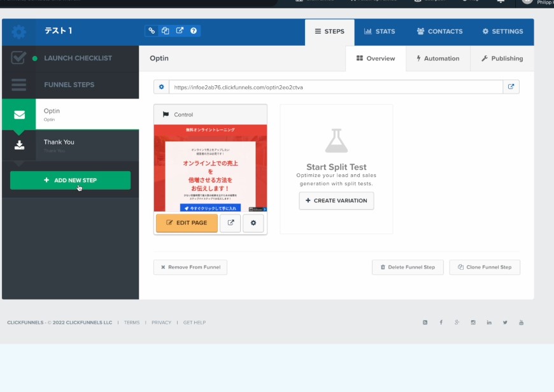Click the Launch Checklist checkbox icon
The image size is (554, 392).
(x=18, y=57)
